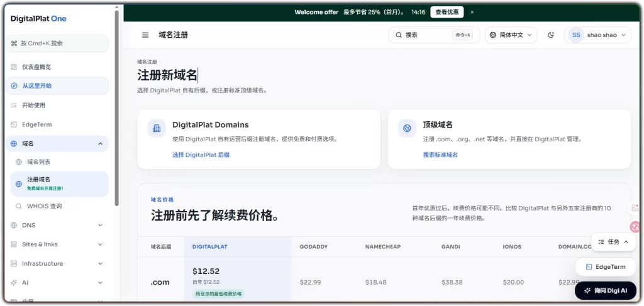This screenshot has width=644, height=306.
Task: Click the 所显示的最低续费价格 badge
Action: tap(218, 293)
